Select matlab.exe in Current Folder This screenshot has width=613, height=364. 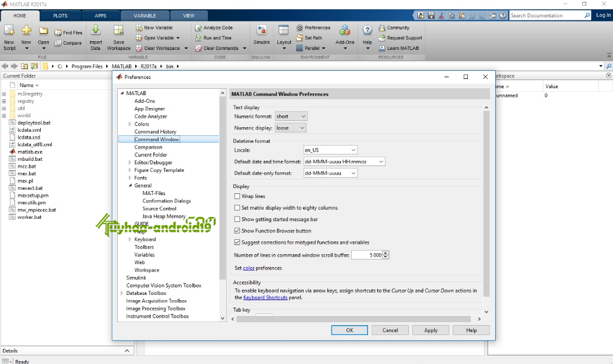30,152
